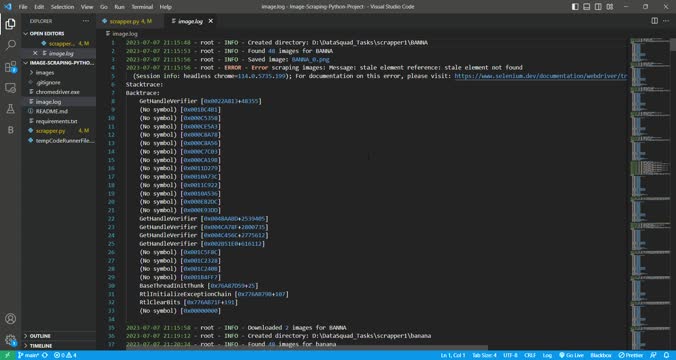This screenshot has height=360, width=676.
Task: Open the Edit menu
Action: [39, 7]
